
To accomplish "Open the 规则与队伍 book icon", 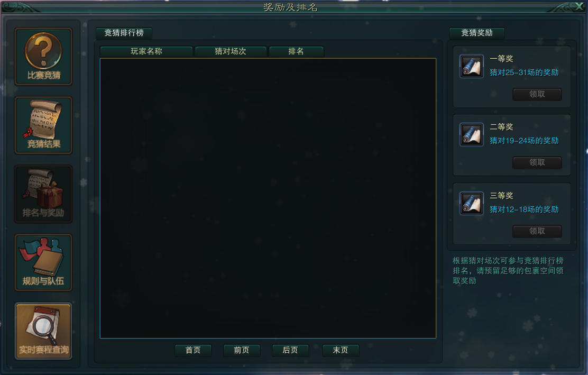I will tap(43, 262).
